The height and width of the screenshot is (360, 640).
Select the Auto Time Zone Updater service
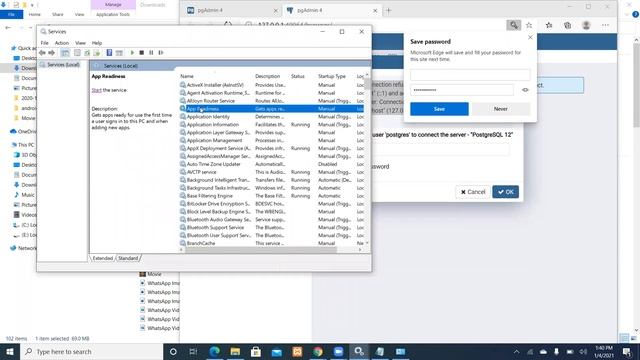(x=271, y=164)
